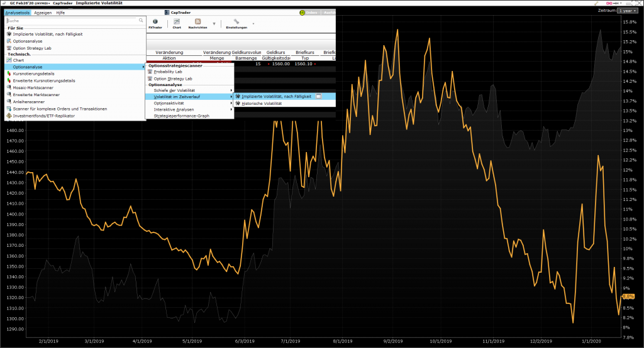
Task: Click the Orders tab button
Action: [x=311, y=13]
